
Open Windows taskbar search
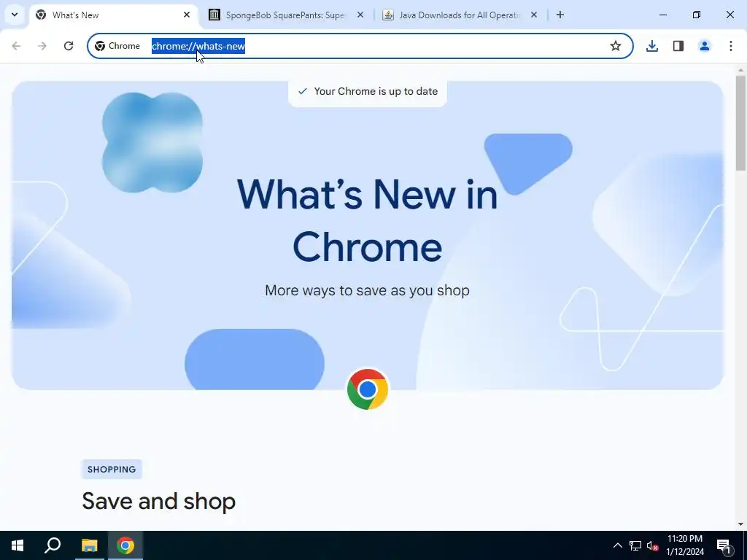pyautogui.click(x=53, y=545)
